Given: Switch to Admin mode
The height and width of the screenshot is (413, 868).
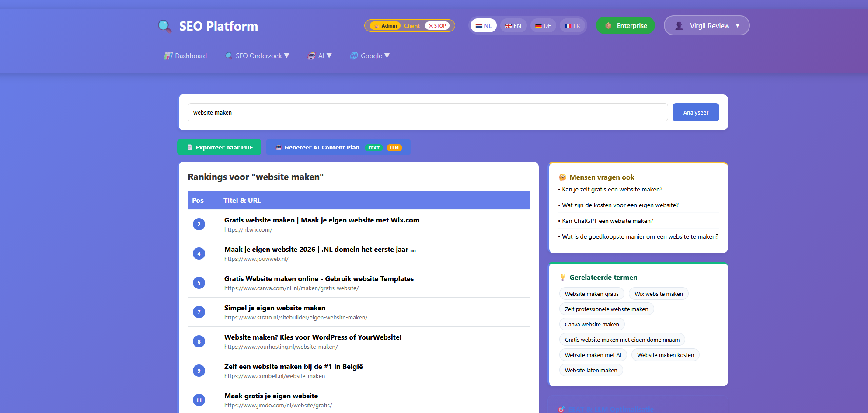Looking at the screenshot, I should pyautogui.click(x=385, y=26).
